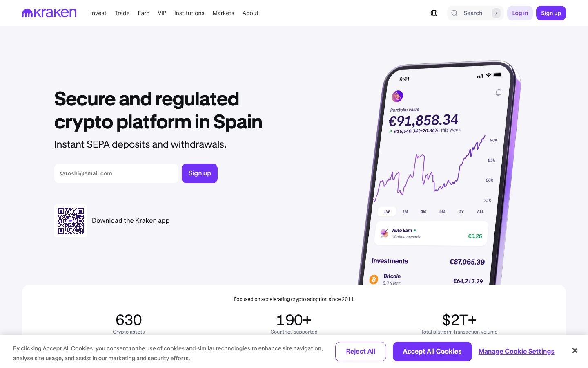Click the Kraken logo

(x=49, y=13)
